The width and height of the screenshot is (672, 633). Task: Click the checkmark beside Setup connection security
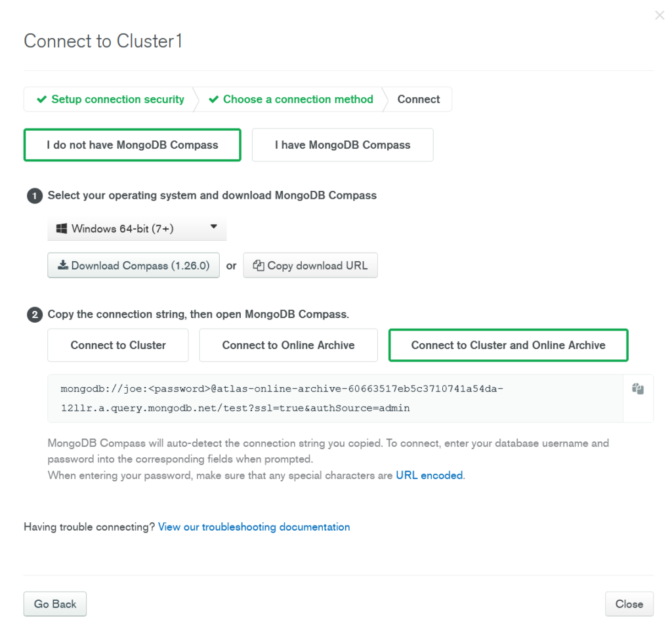(41, 99)
